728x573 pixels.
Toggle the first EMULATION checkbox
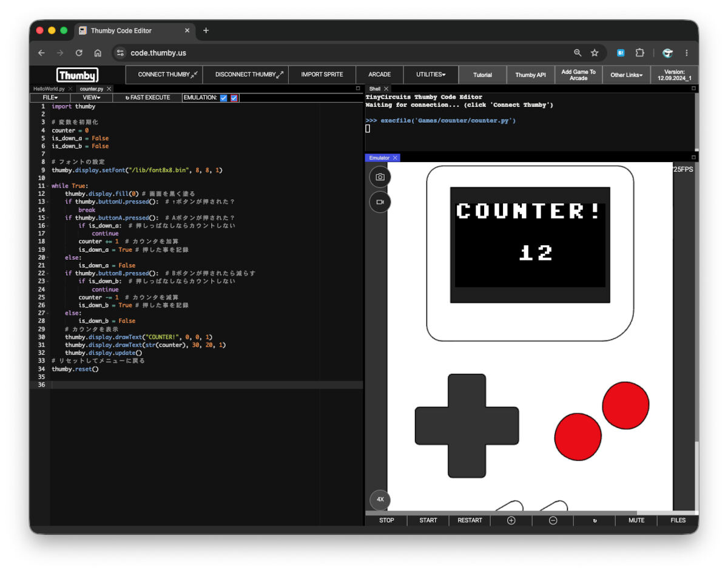[x=223, y=98]
